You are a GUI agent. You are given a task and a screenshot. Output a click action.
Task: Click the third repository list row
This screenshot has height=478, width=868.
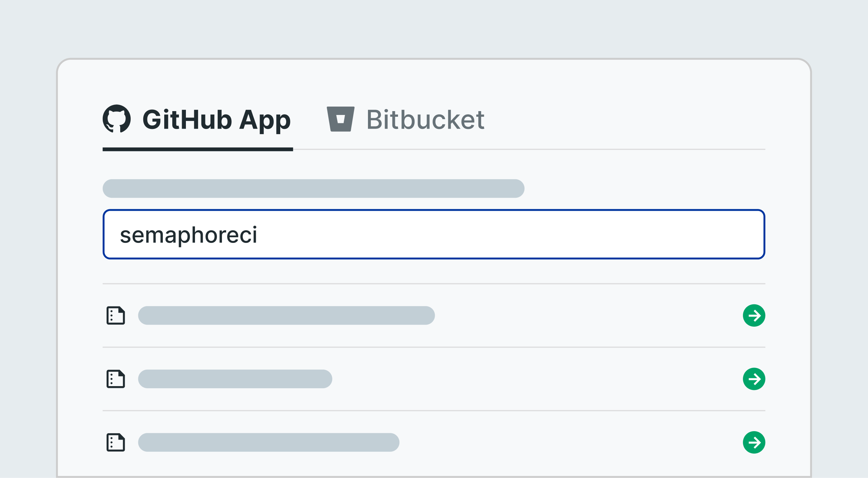click(434, 443)
